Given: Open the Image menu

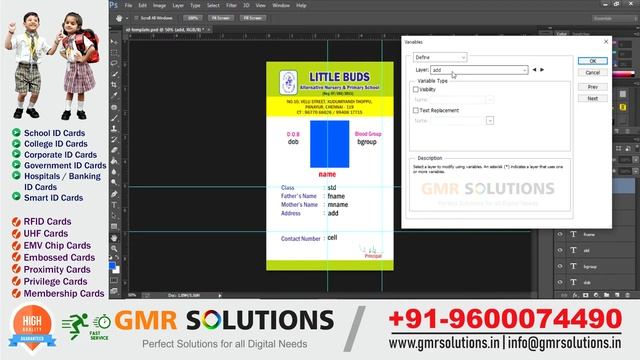Looking at the screenshot, I should [159, 5].
